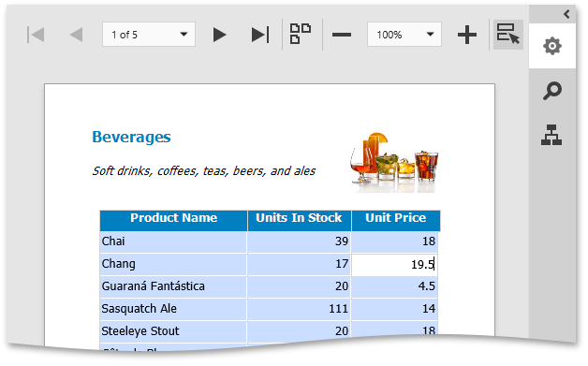Jump to the last page
The width and height of the screenshot is (588, 366).
pos(260,35)
